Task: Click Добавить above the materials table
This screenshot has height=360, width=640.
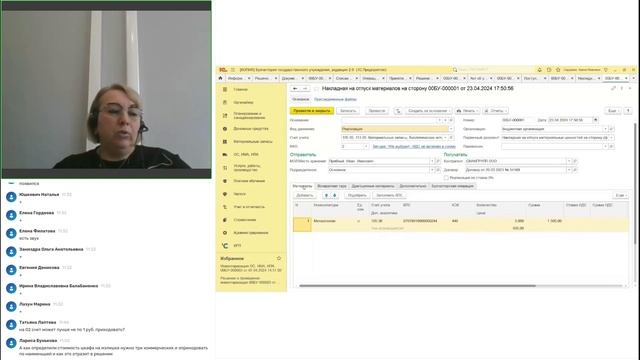Action: (304, 196)
